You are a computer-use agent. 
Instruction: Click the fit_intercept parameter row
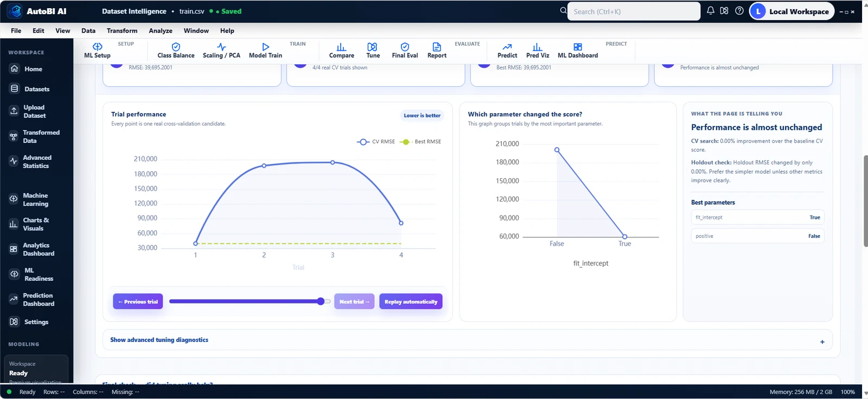[757, 217]
